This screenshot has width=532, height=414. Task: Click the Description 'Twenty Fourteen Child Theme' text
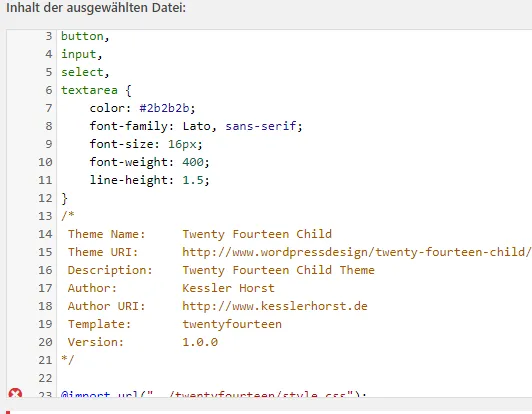click(x=279, y=270)
